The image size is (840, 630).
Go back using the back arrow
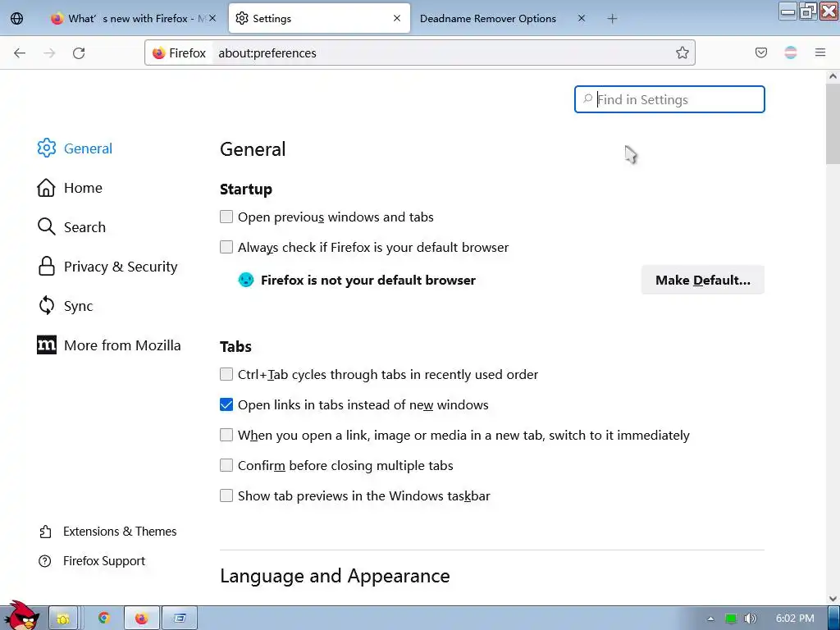(x=20, y=52)
